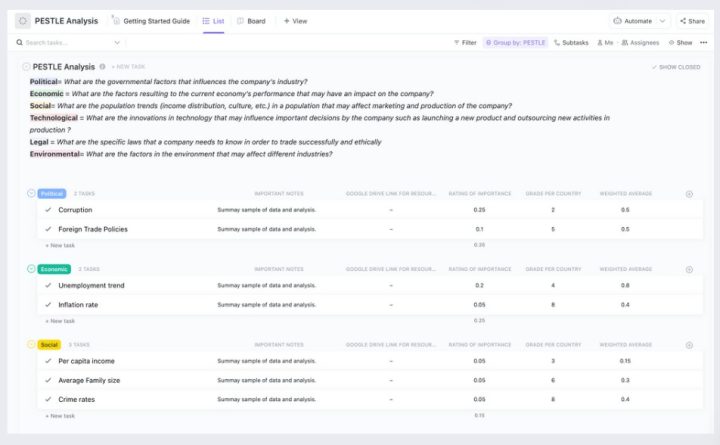Click the PESTLE Analysis workspace icon

click(23, 20)
